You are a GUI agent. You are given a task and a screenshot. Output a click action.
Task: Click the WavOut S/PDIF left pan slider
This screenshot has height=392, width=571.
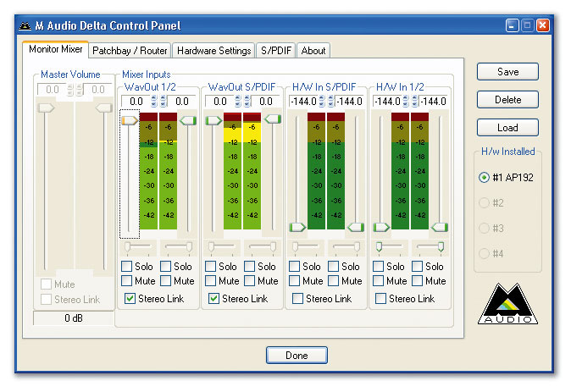pos(222,247)
